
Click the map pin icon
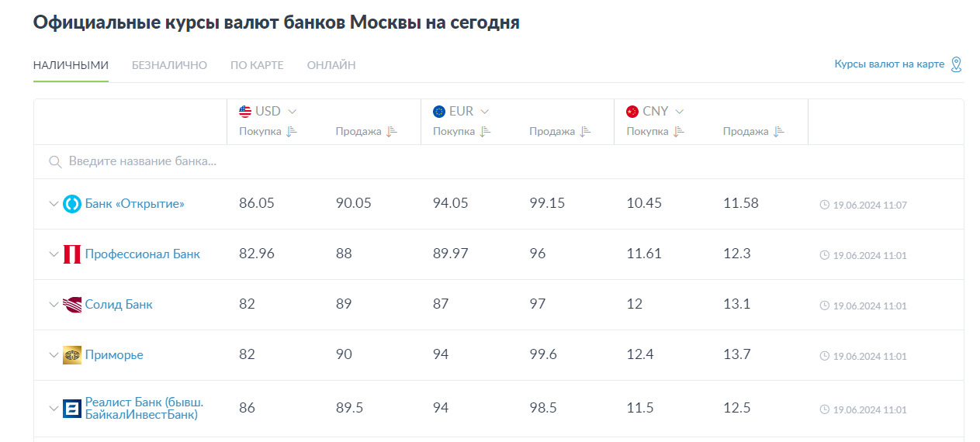pyautogui.click(x=956, y=64)
